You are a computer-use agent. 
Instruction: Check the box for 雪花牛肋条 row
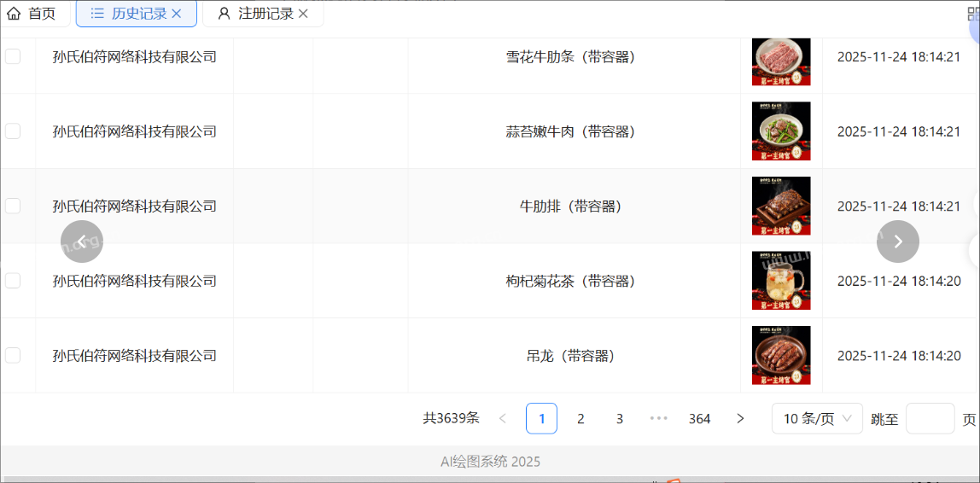click(13, 57)
